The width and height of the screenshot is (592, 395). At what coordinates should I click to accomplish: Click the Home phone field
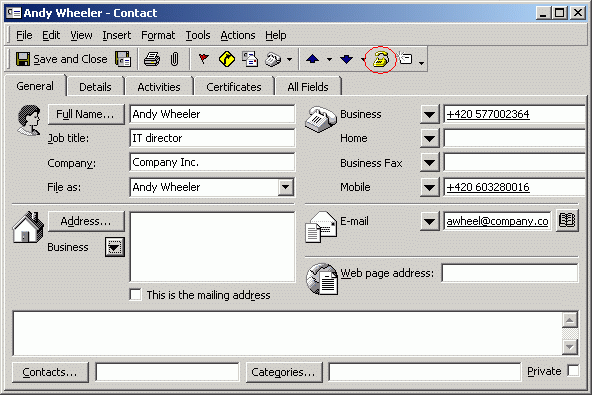(514, 139)
